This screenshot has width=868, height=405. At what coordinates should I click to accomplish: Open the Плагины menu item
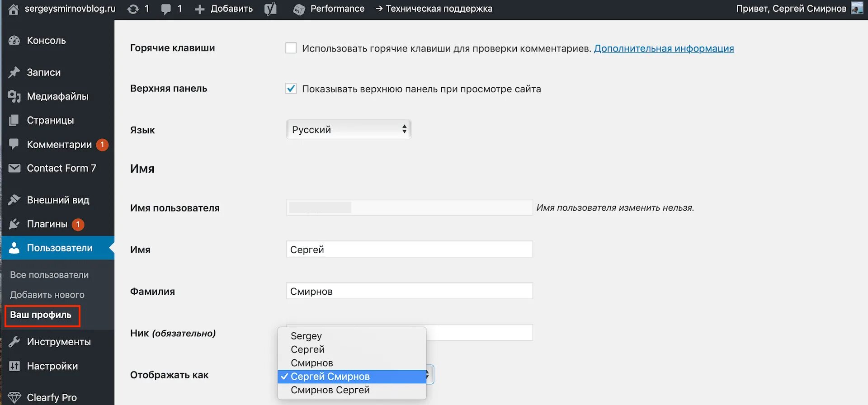click(x=47, y=224)
